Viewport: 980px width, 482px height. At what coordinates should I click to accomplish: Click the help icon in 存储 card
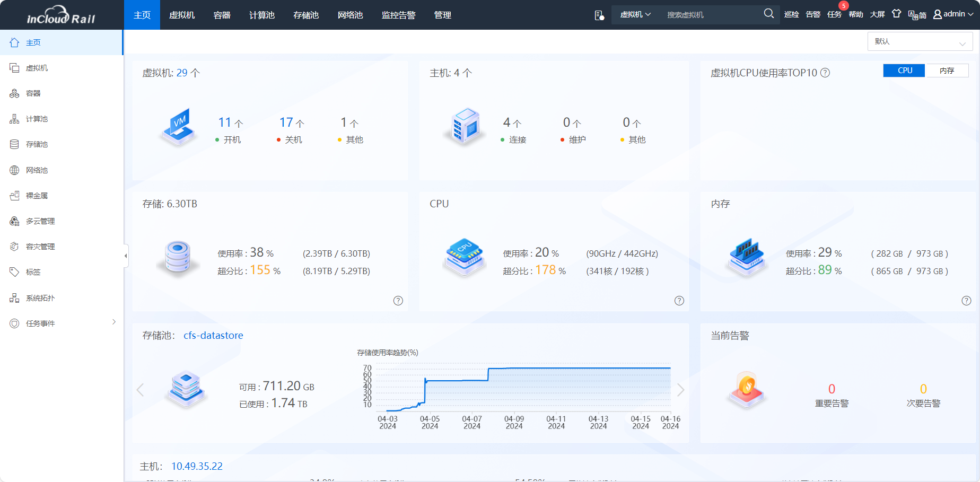pos(398,301)
